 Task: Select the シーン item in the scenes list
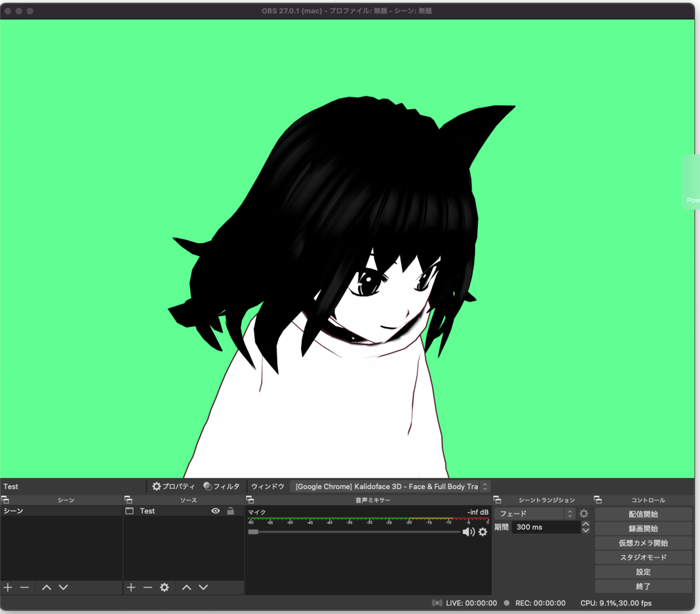61,511
